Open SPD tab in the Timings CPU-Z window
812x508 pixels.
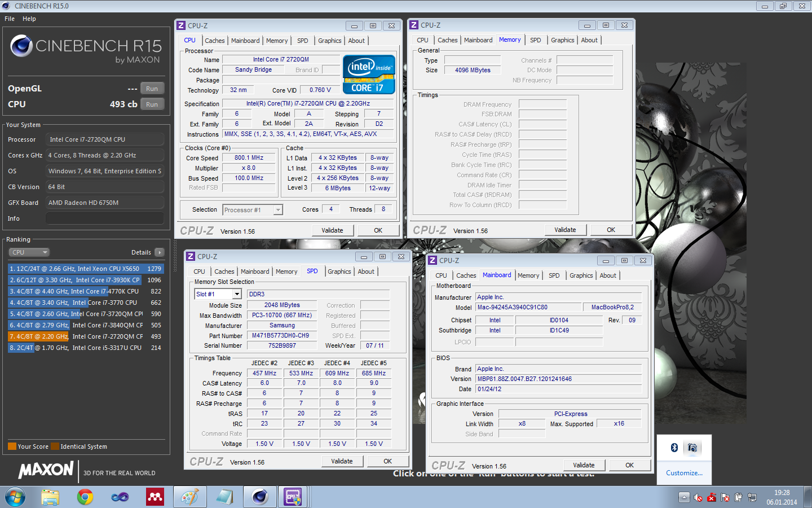point(536,40)
